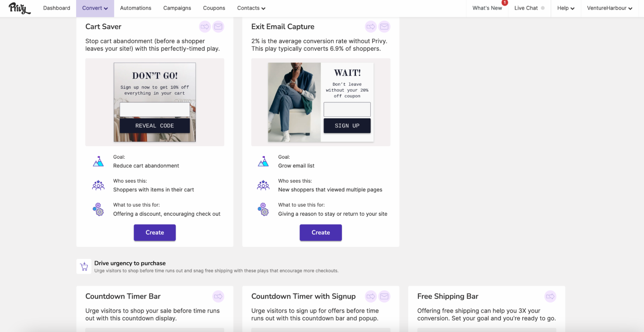
Task: Click the Don't Go popup preview thumbnail
Action: tap(155, 102)
